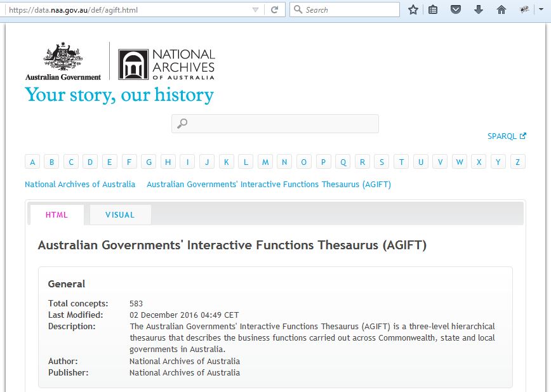Click the Pocket icon in toolbar
The height and width of the screenshot is (392, 551).
point(456,10)
